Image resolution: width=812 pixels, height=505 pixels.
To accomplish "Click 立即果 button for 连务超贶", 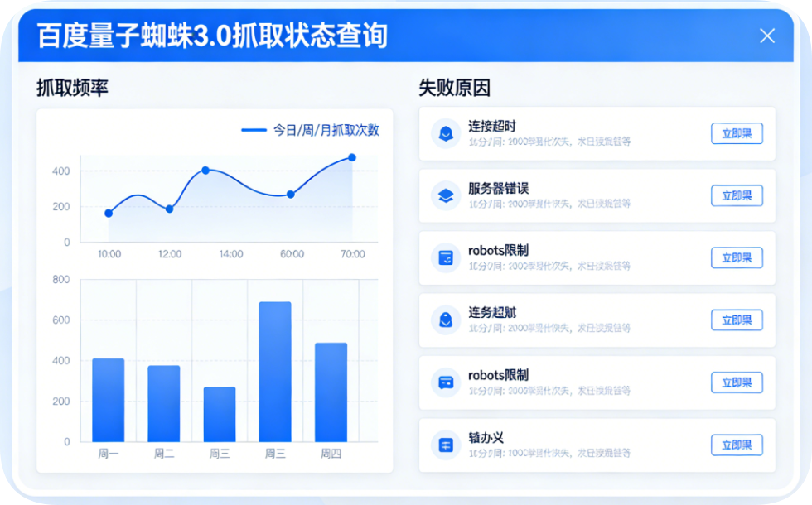I will click(x=737, y=320).
